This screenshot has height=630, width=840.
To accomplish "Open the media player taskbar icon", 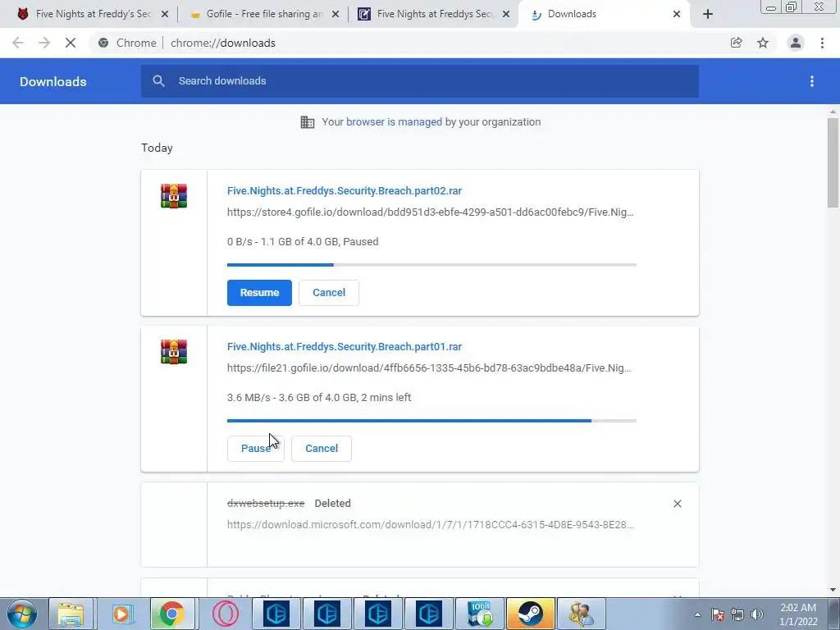I will (x=121, y=614).
